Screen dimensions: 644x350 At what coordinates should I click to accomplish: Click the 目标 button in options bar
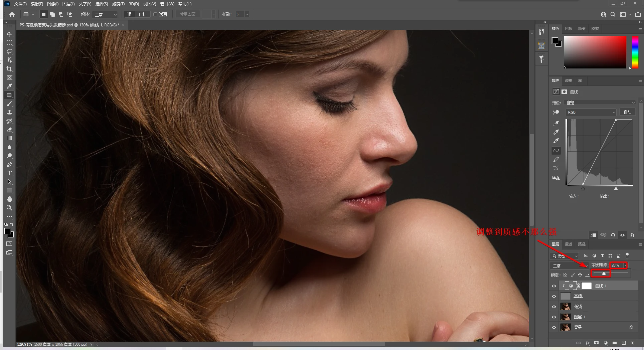pyautogui.click(x=143, y=14)
